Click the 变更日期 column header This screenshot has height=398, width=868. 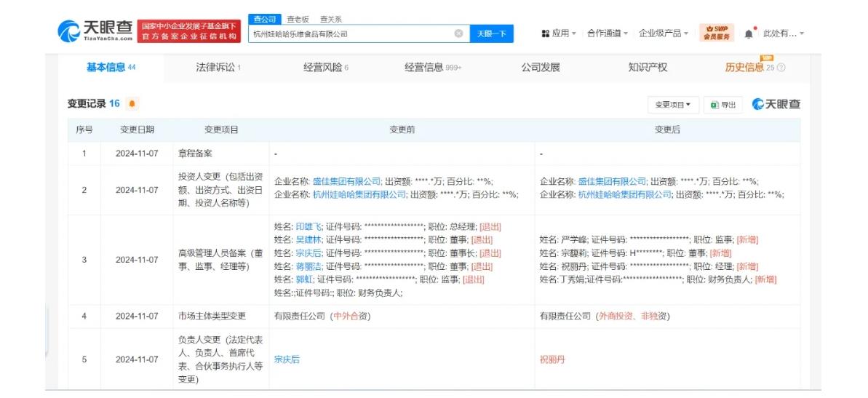click(x=137, y=130)
